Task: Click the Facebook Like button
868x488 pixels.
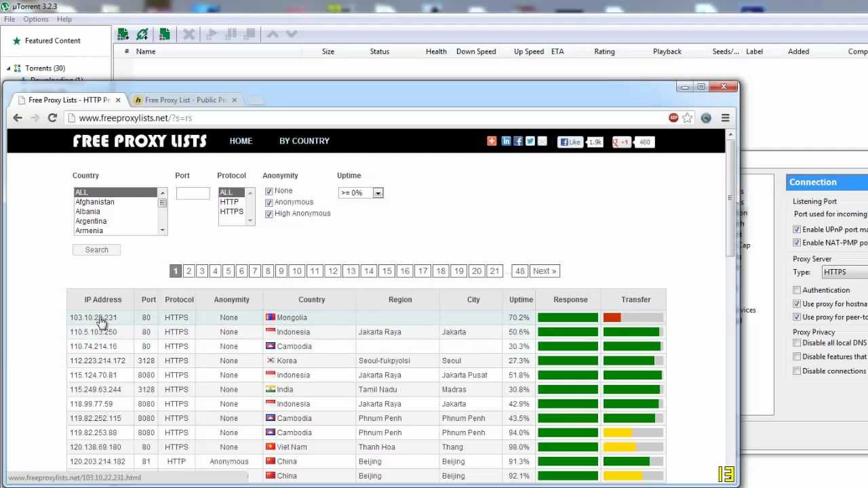Action: 570,142
